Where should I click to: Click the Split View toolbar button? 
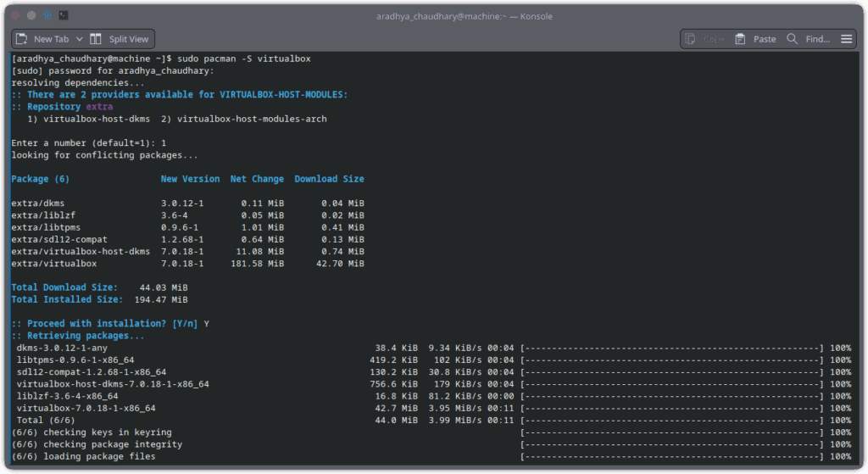pyautogui.click(x=120, y=39)
